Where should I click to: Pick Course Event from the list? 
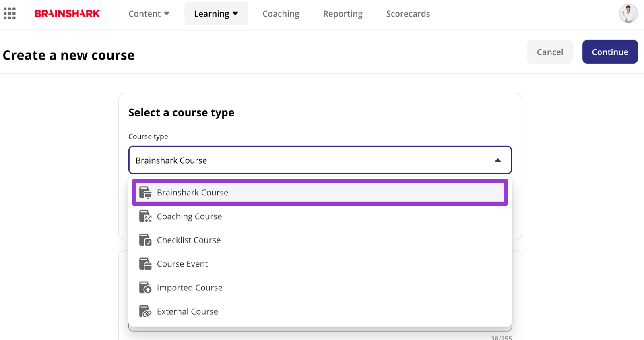coord(320,264)
